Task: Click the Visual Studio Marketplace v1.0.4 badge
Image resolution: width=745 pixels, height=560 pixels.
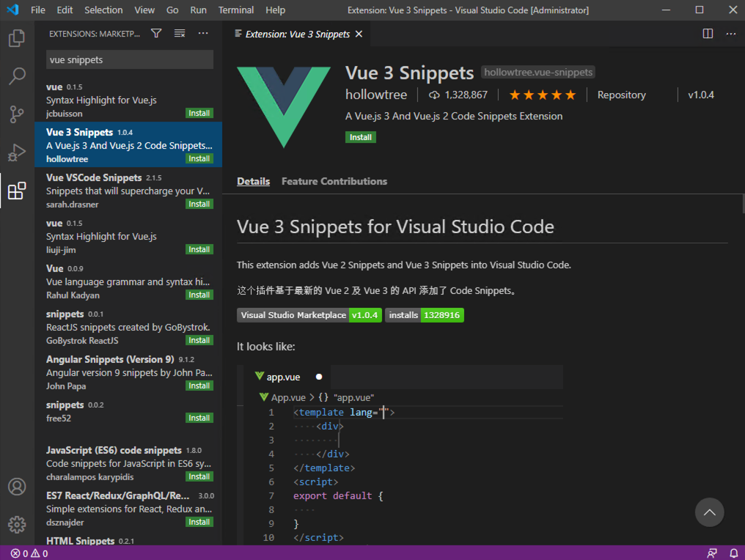Action: (309, 315)
